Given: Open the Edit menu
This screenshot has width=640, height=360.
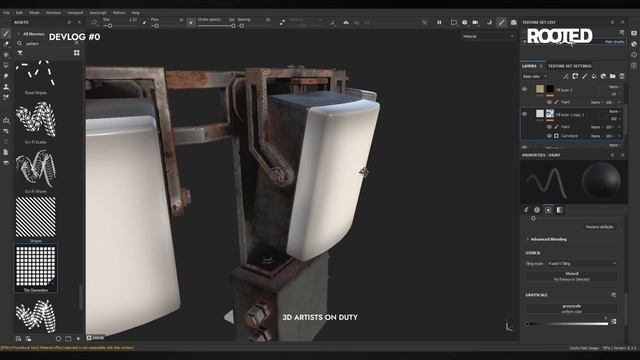Looking at the screenshot, I should [x=19, y=13].
